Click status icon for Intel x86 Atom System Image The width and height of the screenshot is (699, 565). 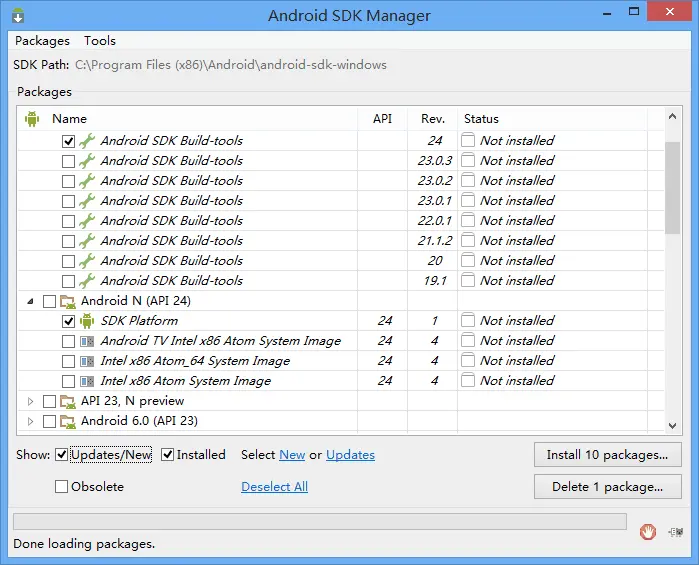(x=468, y=380)
